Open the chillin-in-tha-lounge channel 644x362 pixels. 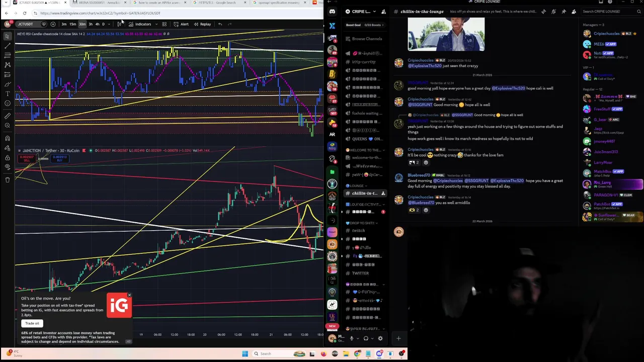point(364,193)
